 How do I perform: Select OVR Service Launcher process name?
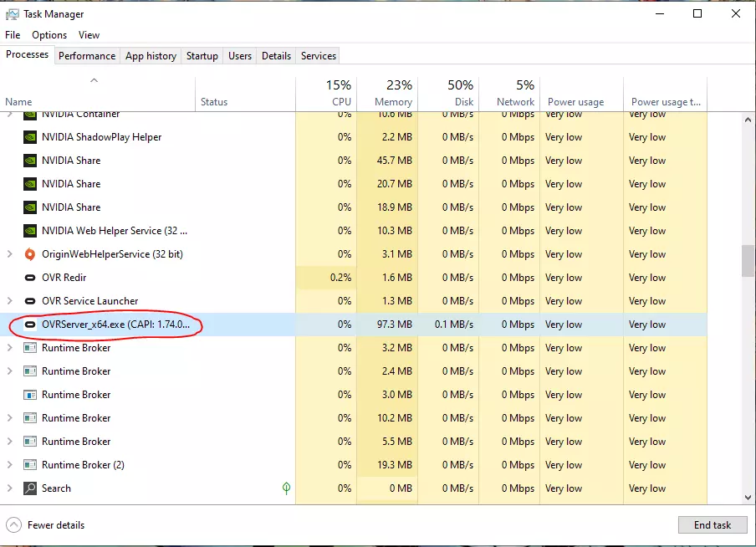(90, 301)
